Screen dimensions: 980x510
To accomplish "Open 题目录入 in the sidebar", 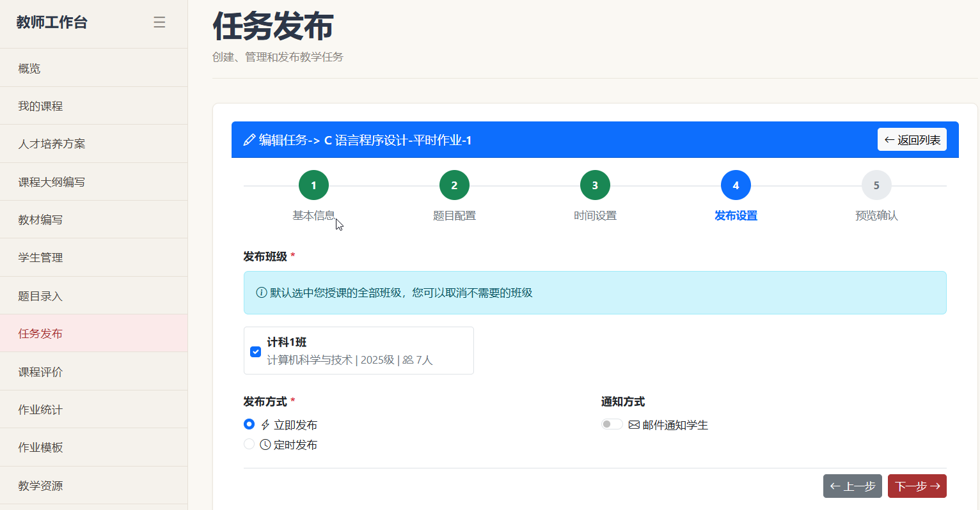I will [93, 296].
